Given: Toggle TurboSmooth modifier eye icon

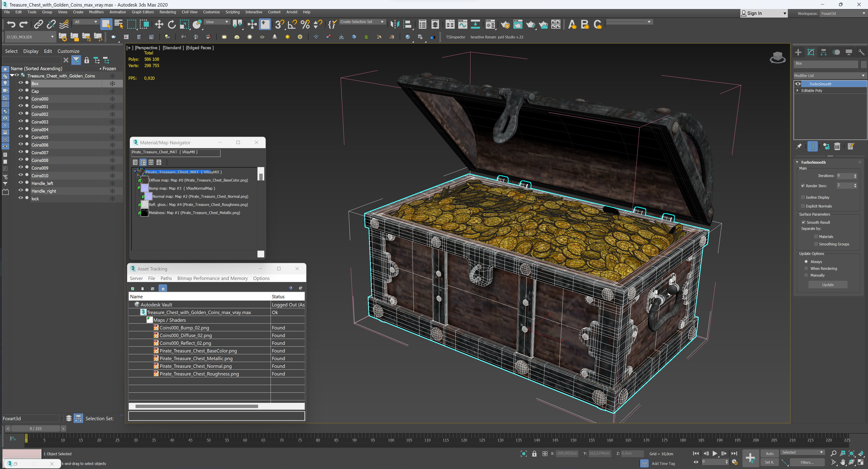Looking at the screenshot, I should 798,84.
